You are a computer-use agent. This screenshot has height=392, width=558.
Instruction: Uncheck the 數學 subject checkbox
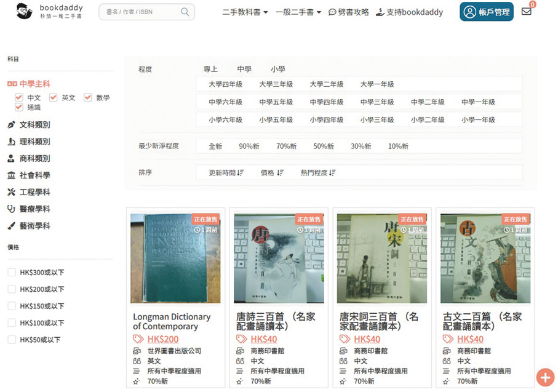(88, 98)
